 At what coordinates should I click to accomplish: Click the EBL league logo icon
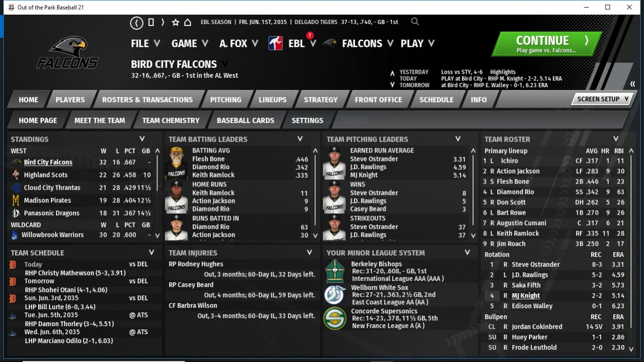pyautogui.click(x=276, y=43)
